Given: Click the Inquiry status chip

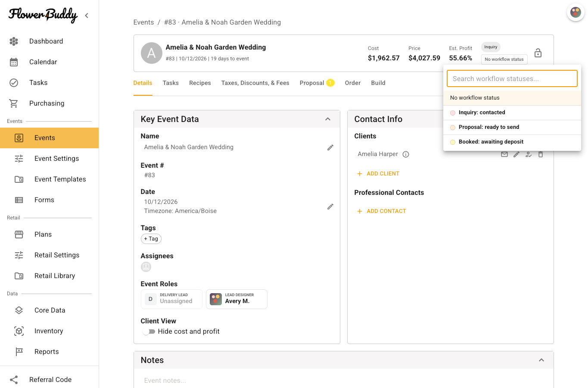Looking at the screenshot, I should (491, 47).
